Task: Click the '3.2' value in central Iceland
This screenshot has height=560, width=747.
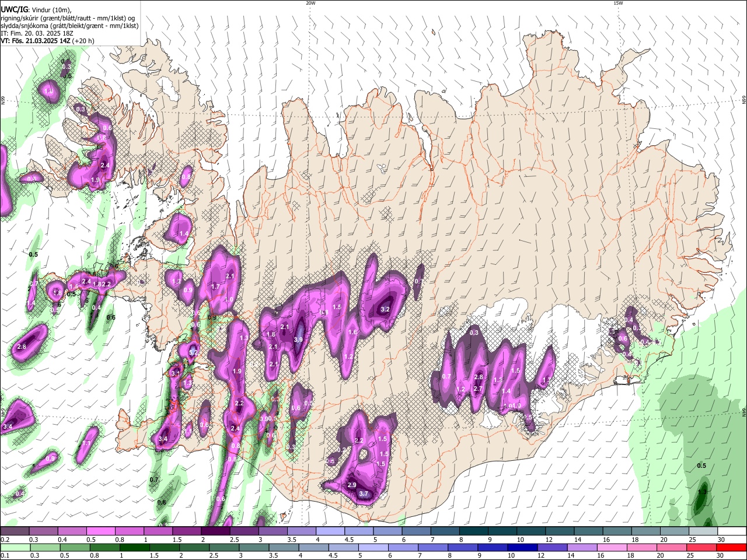Action: click(385, 310)
